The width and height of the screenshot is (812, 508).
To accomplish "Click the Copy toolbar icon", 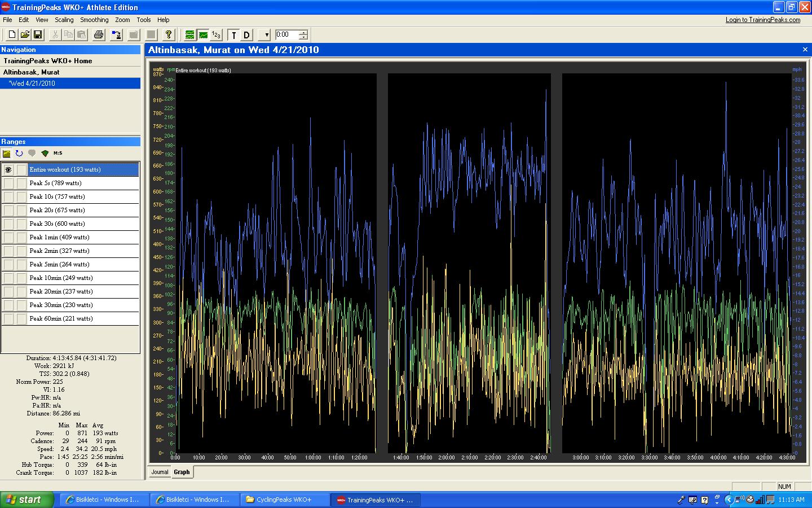I will [68, 35].
